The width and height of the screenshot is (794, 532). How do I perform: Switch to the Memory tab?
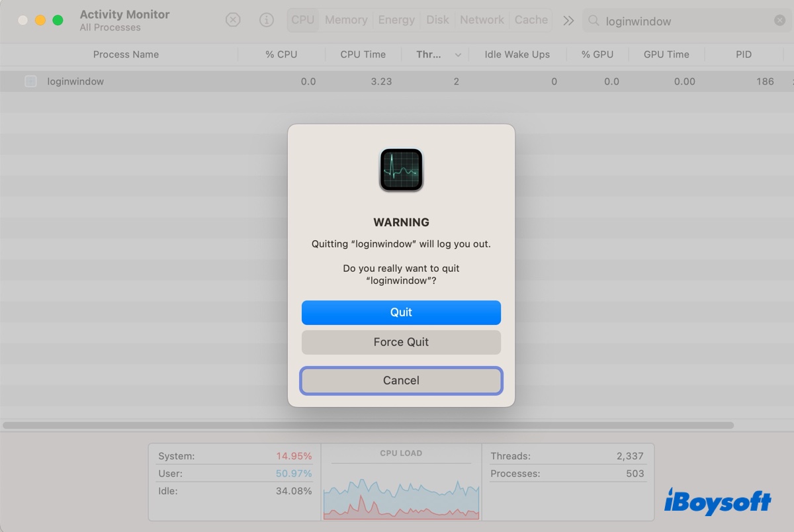coord(346,20)
